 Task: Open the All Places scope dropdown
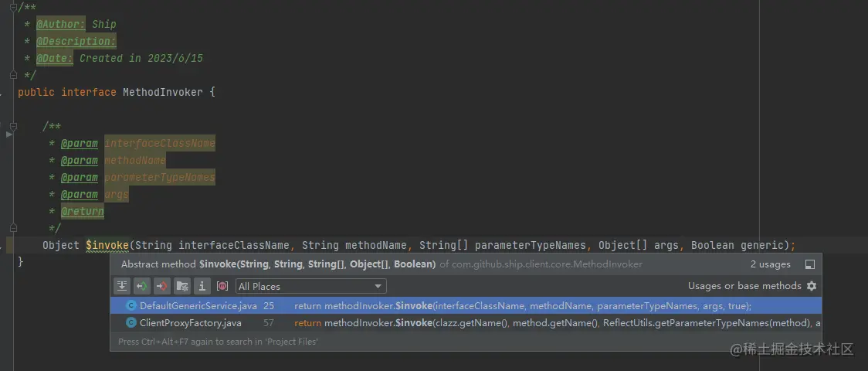tap(311, 286)
